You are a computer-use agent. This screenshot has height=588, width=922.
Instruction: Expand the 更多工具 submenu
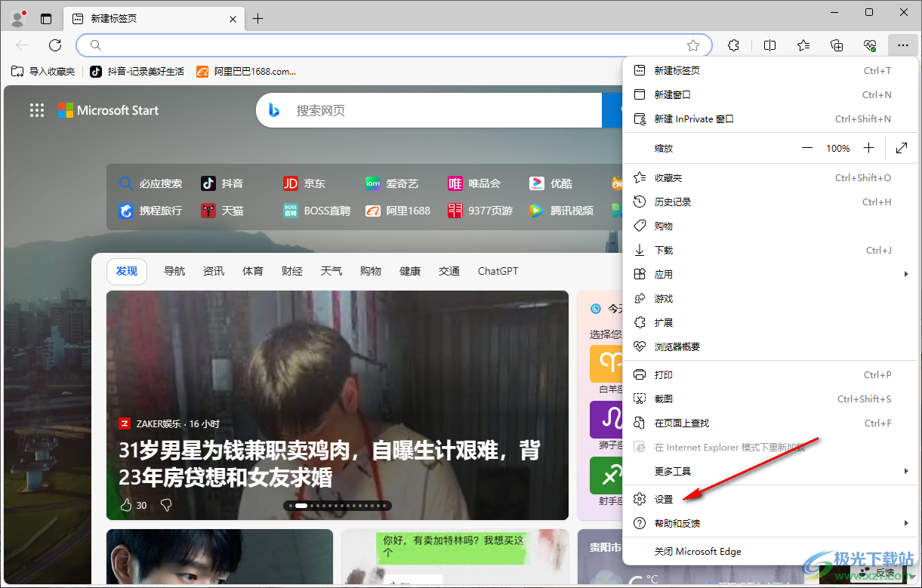tap(905, 470)
